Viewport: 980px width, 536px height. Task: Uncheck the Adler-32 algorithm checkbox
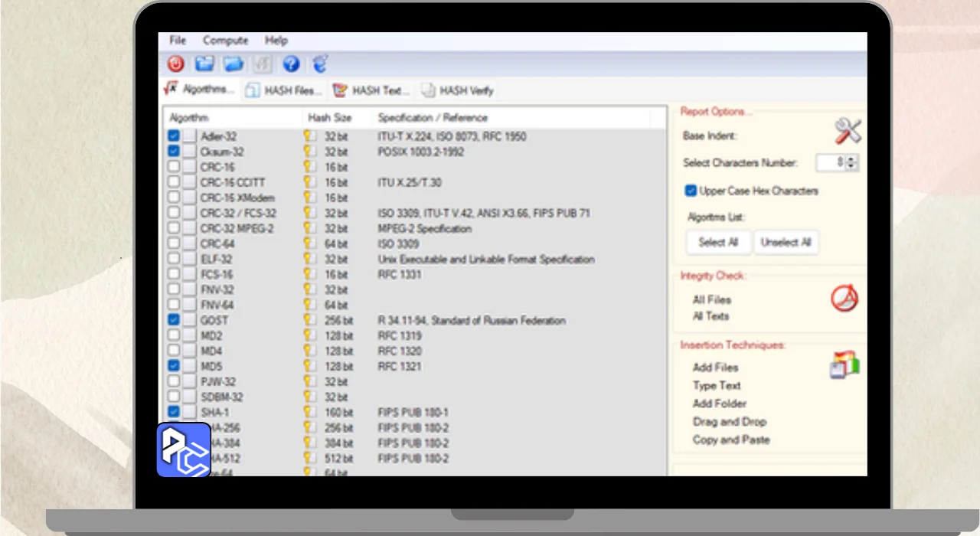pyautogui.click(x=174, y=136)
